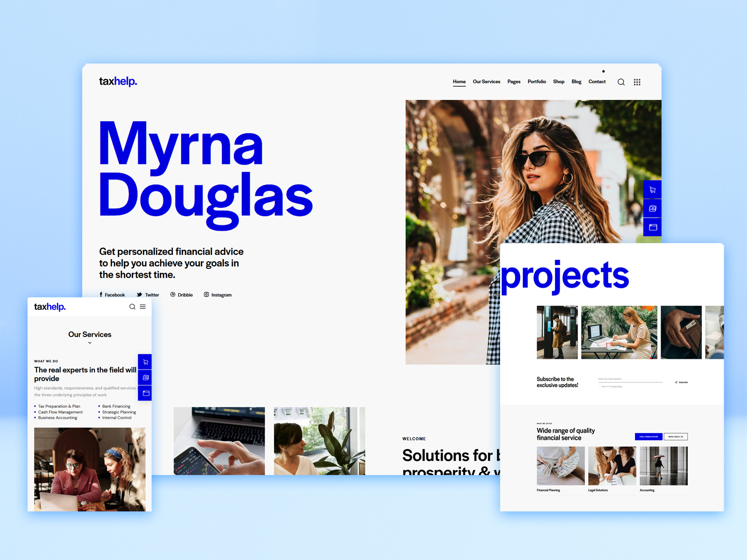Click the shopping cart icon beside hero photo
Screen dimensions: 747x560
tap(652, 190)
